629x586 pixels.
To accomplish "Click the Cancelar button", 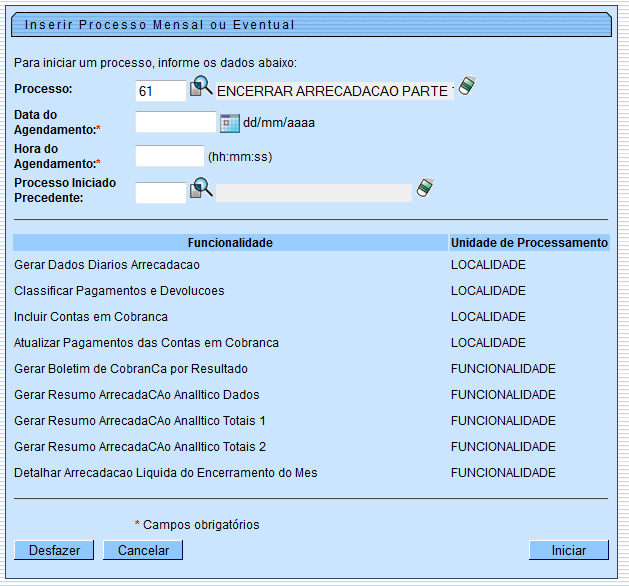I will pyautogui.click(x=143, y=550).
